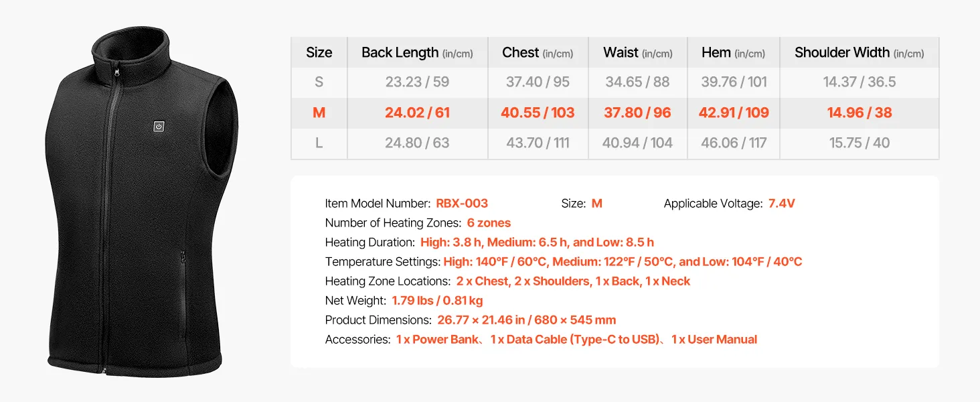Click the applicable voltage value 7.4V

click(782, 203)
